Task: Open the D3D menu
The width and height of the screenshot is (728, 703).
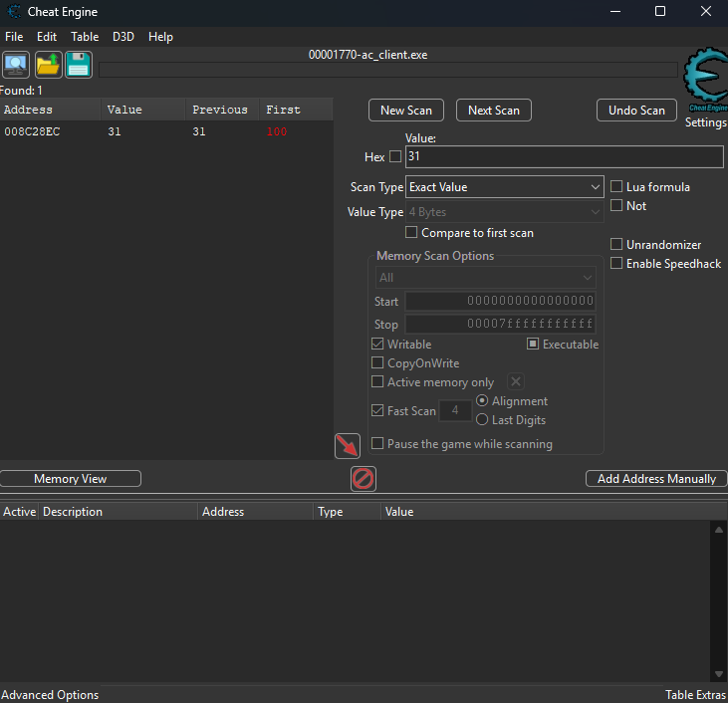Action: pos(123,37)
